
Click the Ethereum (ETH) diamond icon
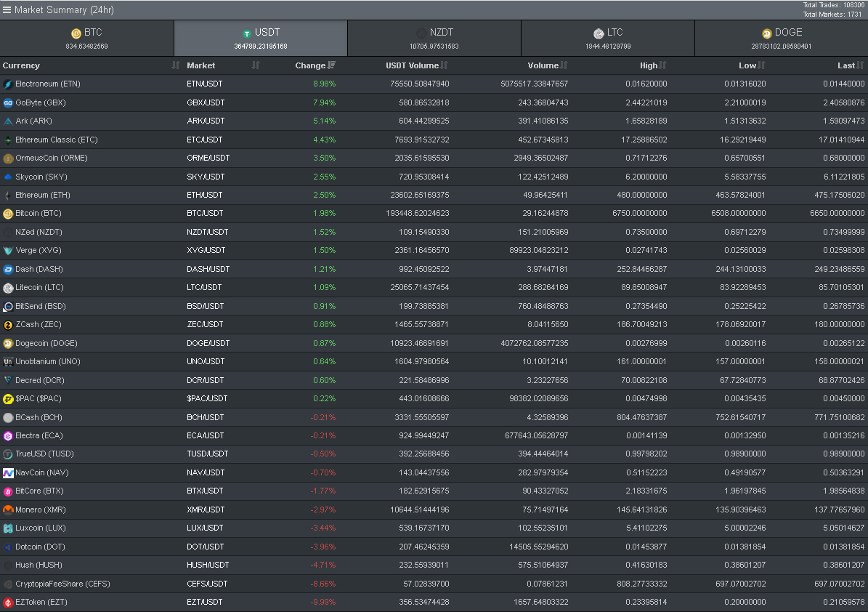pos(8,195)
